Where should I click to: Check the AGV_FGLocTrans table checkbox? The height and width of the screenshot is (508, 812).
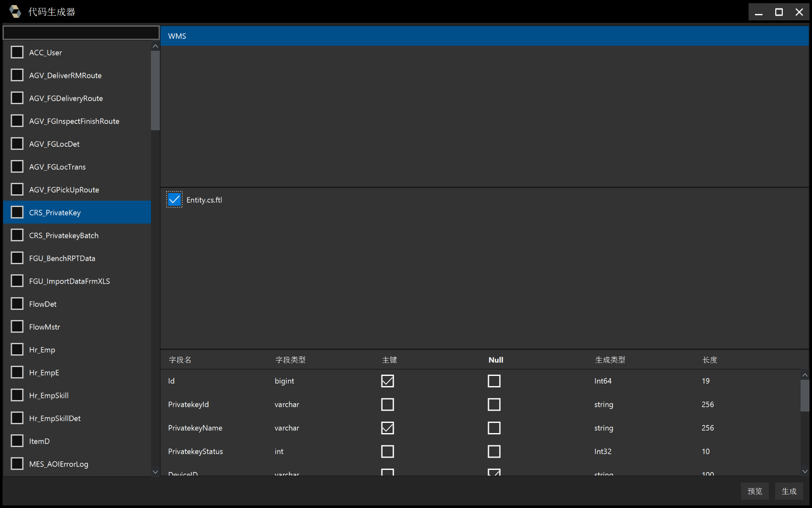coord(17,166)
